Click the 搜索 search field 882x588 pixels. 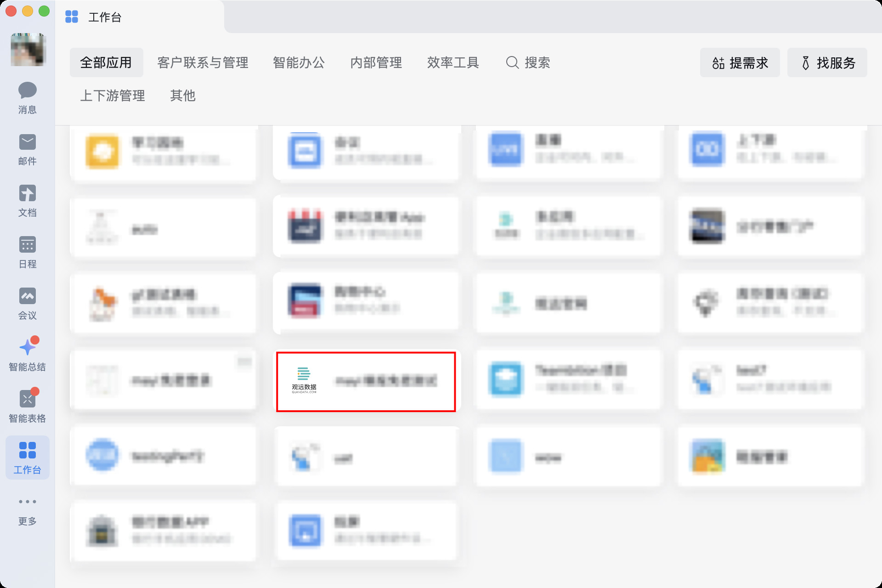pos(528,62)
